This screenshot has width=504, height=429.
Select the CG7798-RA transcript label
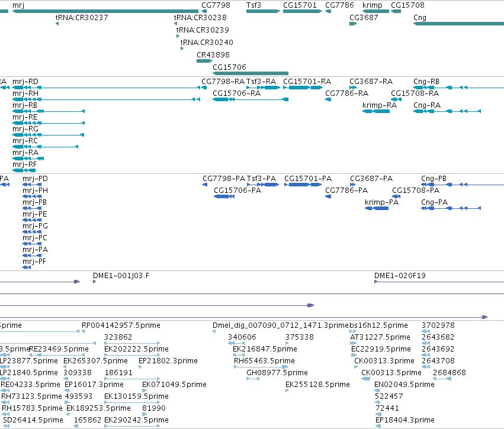tap(223, 82)
